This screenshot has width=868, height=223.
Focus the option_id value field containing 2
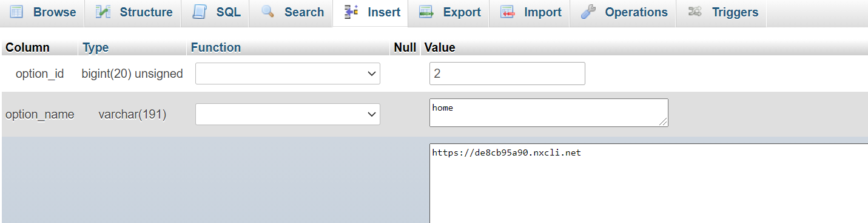(507, 74)
